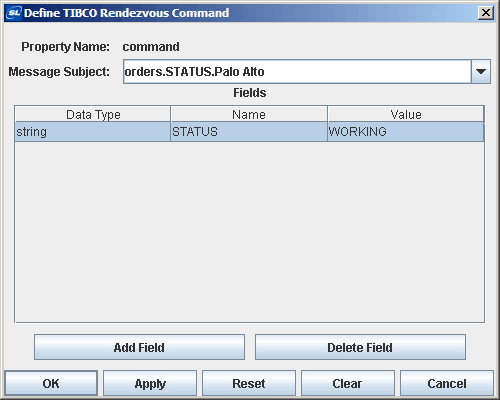The height and width of the screenshot is (400, 500).
Task: Click into the Message Subject text field
Action: click(x=297, y=72)
